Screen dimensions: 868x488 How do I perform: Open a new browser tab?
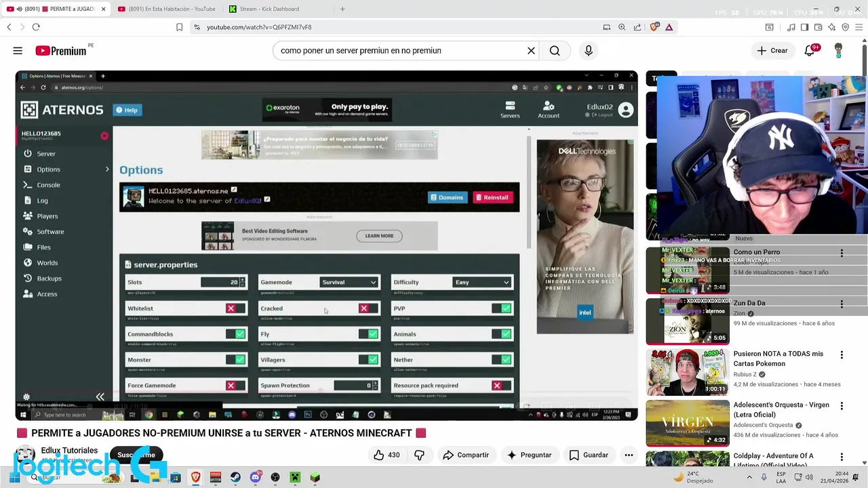342,9
